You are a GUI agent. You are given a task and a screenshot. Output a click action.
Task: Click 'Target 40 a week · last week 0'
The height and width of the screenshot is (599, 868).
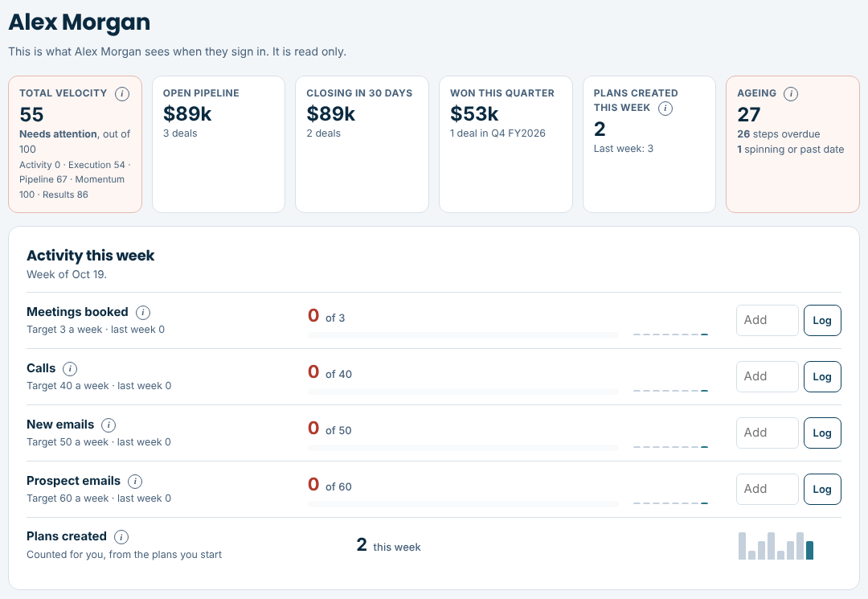click(x=99, y=385)
